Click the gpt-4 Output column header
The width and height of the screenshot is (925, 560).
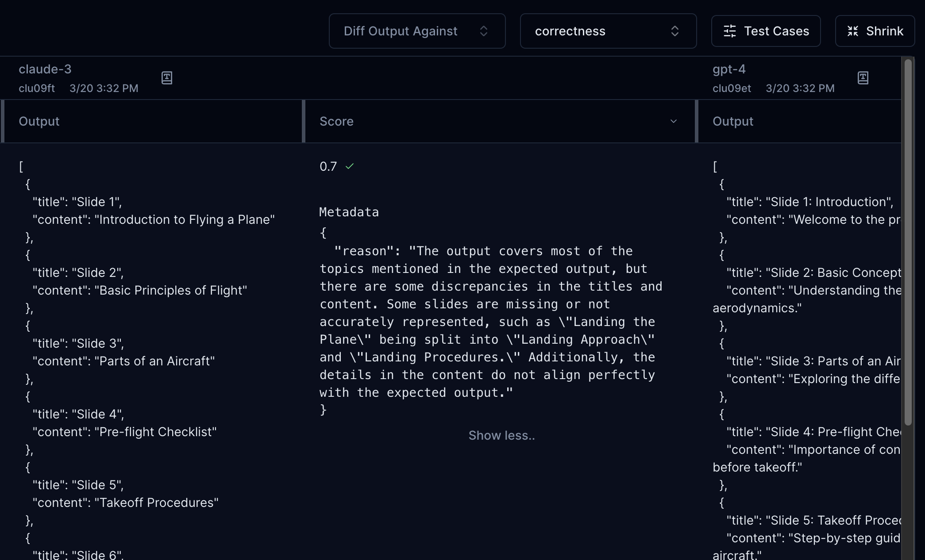pyautogui.click(x=799, y=121)
